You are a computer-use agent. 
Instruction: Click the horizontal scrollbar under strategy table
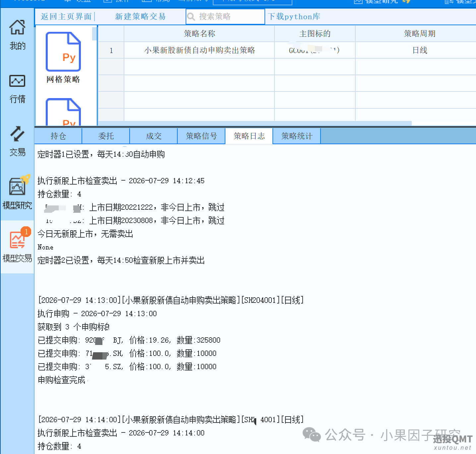tap(255, 123)
